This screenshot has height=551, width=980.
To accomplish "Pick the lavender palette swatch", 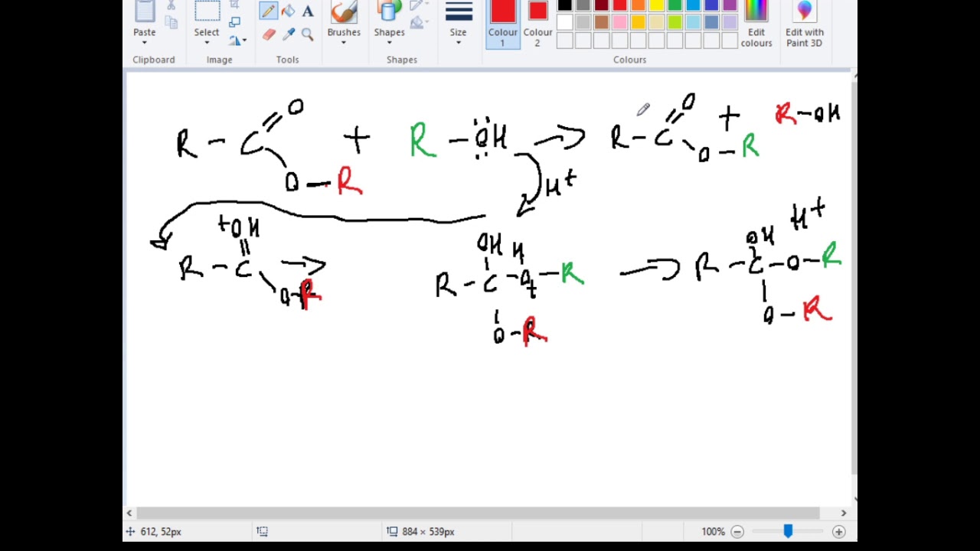I will point(730,22).
